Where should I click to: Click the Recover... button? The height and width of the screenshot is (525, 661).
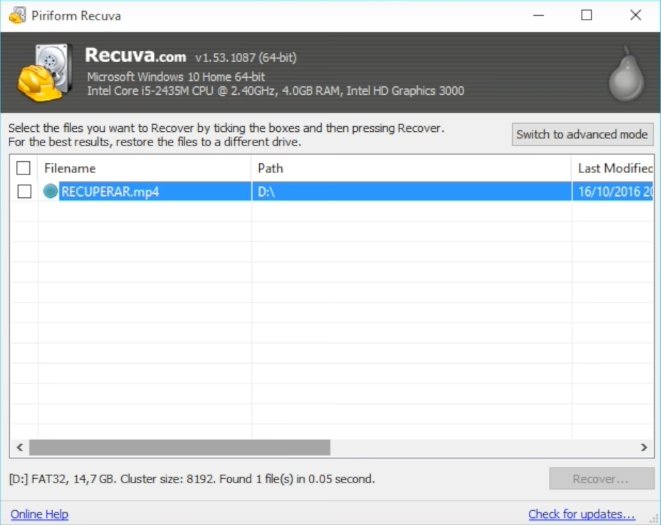tap(601, 479)
